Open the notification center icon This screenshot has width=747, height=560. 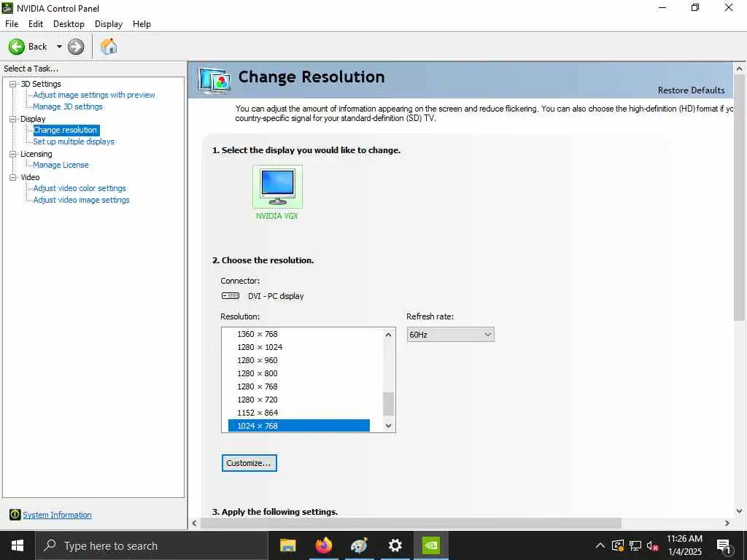[x=724, y=546]
